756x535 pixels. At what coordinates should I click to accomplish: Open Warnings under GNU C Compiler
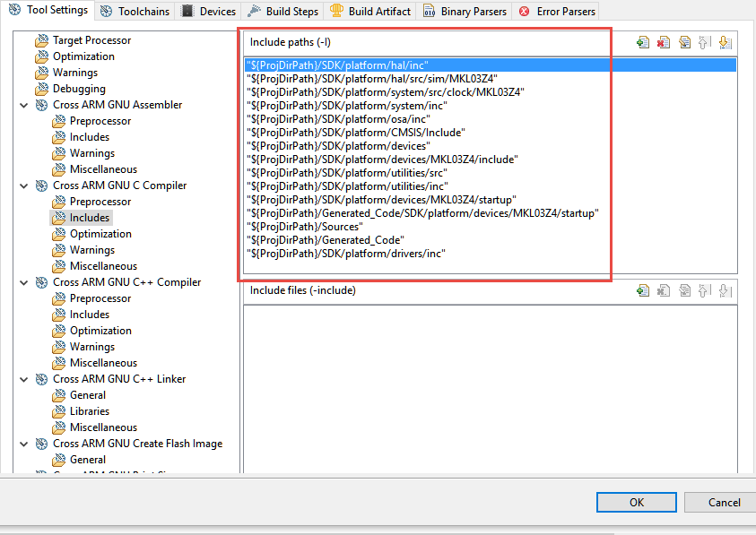(x=92, y=250)
